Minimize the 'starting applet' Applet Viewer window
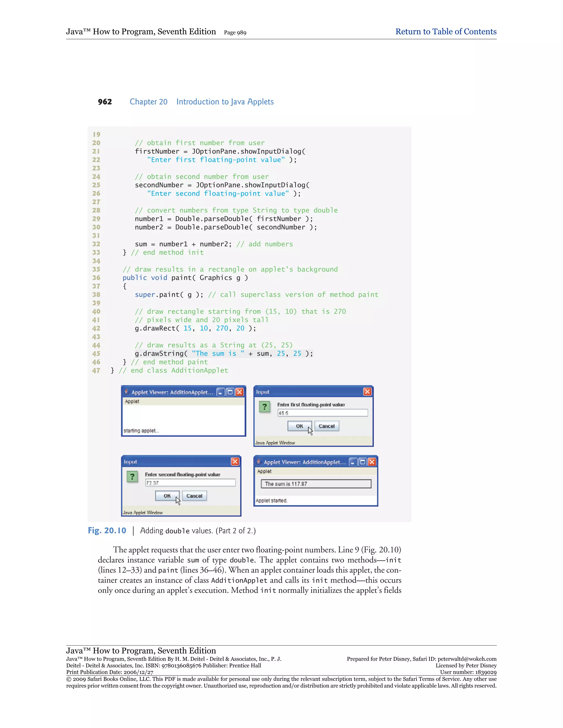This screenshot has width=563, height=728. (x=220, y=392)
